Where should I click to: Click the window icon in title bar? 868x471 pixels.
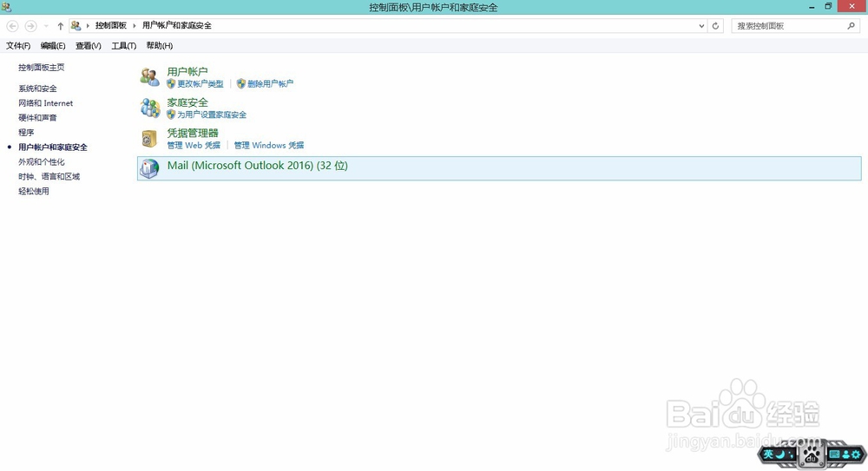(6, 7)
